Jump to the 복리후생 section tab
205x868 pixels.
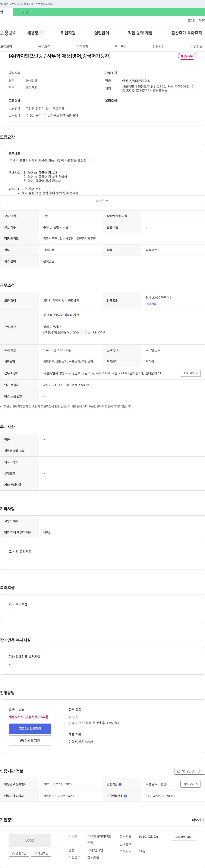click(120, 47)
